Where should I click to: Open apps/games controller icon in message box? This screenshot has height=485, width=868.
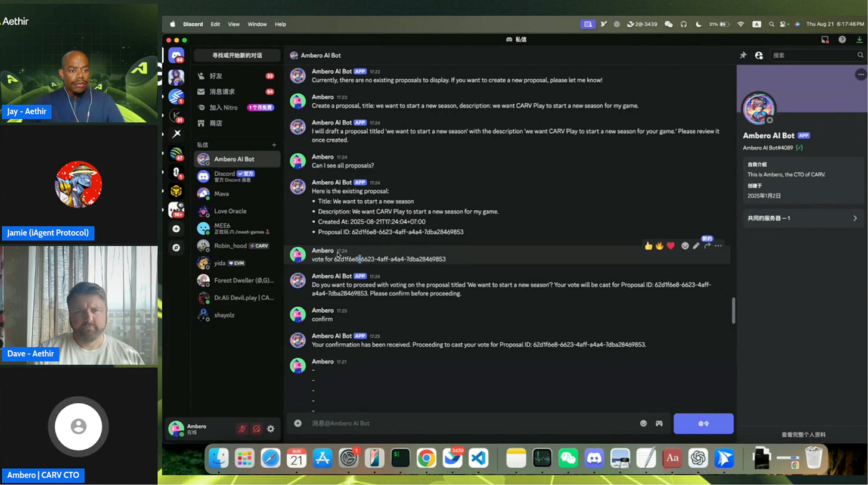[659, 423]
